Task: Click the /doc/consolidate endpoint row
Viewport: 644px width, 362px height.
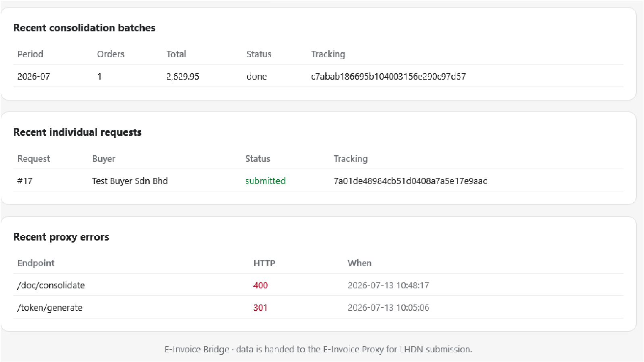Action: 318,285
